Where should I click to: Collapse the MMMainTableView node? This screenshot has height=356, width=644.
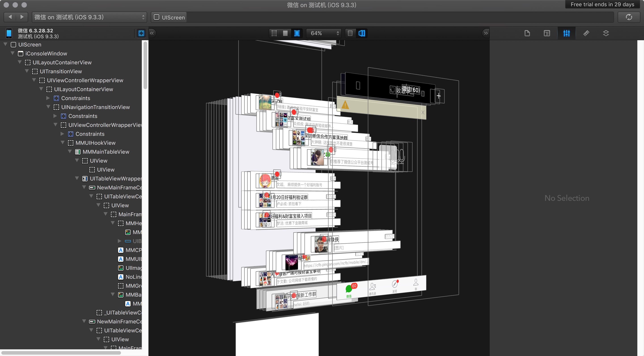click(x=70, y=152)
